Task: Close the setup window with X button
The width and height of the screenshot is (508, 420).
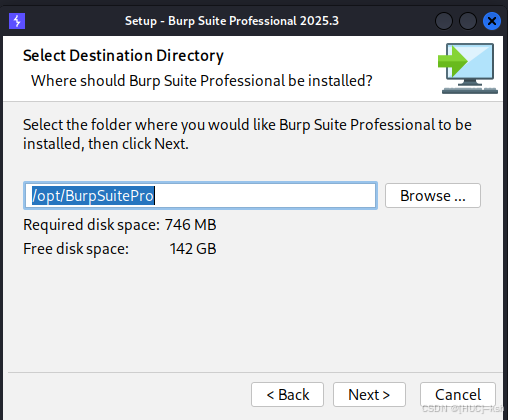Action: tap(492, 21)
